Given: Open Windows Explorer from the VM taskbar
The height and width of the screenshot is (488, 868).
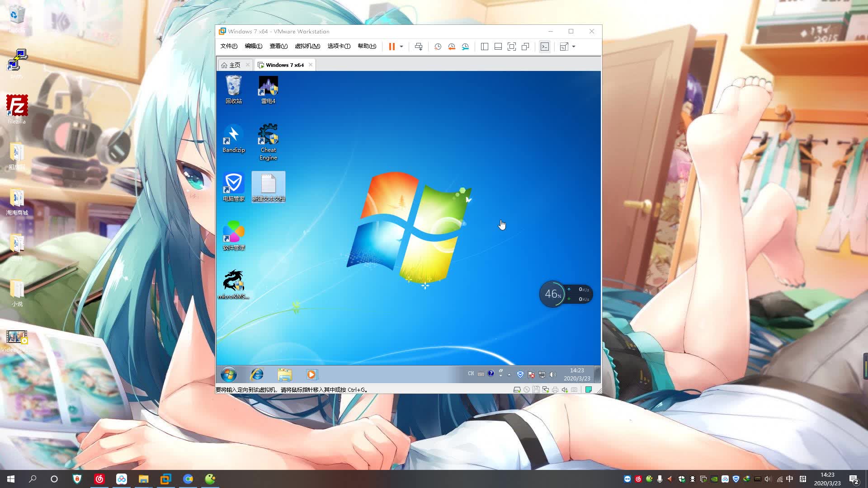Looking at the screenshot, I should coord(285,375).
